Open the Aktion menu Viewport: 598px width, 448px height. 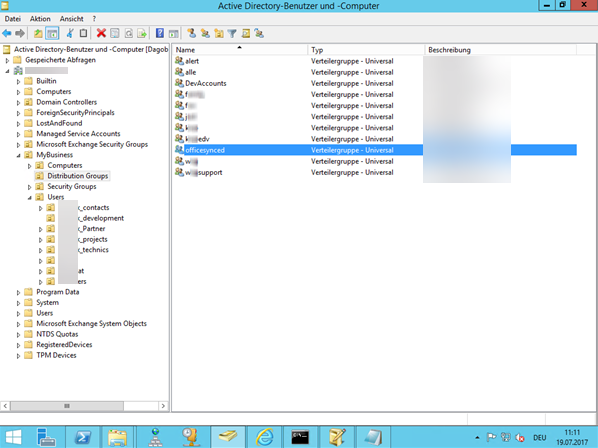40,19
